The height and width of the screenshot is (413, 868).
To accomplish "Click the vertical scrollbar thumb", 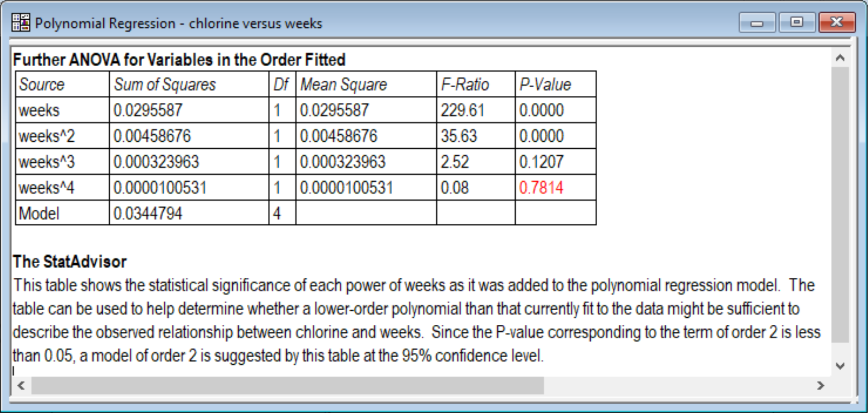I will pyautogui.click(x=840, y=204).
